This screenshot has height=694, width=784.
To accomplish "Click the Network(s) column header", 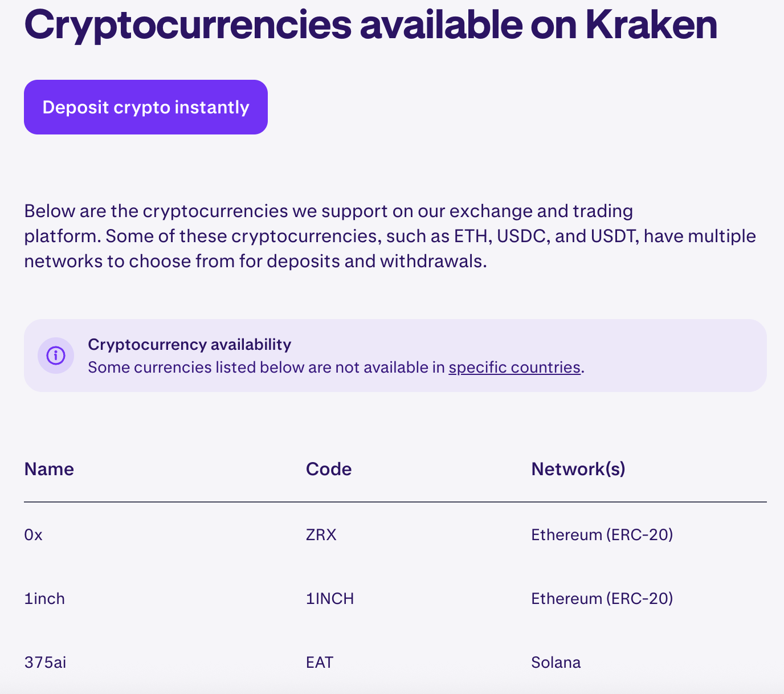I will (578, 469).
